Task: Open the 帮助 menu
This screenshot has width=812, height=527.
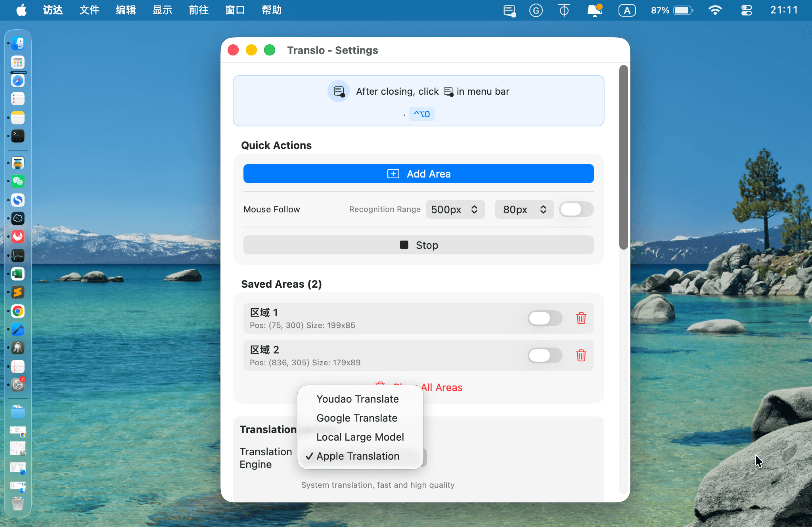Action: point(272,10)
